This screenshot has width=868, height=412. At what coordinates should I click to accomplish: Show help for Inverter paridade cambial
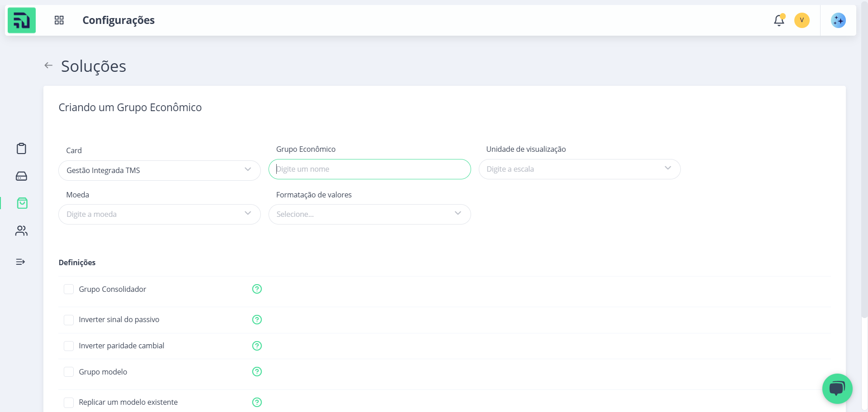(257, 346)
